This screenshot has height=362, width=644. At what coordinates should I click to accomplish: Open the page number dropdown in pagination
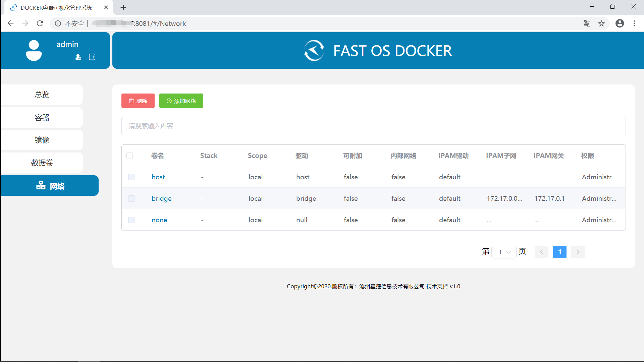coord(504,252)
